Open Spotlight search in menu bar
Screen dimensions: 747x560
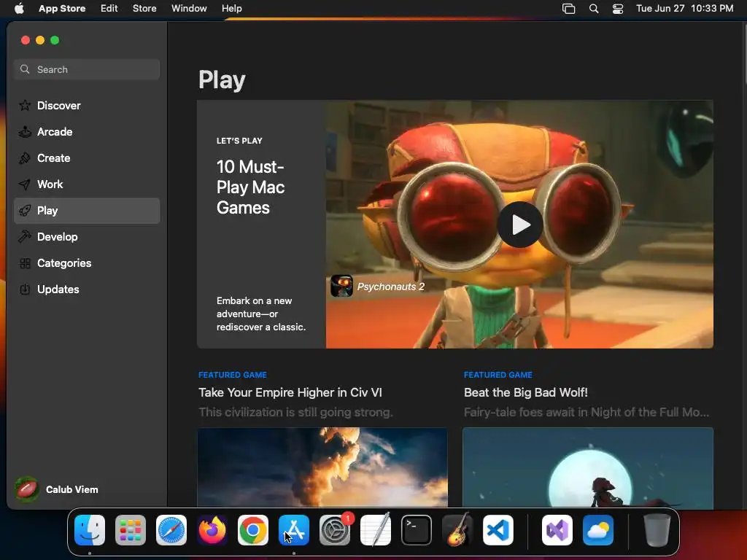[594, 9]
